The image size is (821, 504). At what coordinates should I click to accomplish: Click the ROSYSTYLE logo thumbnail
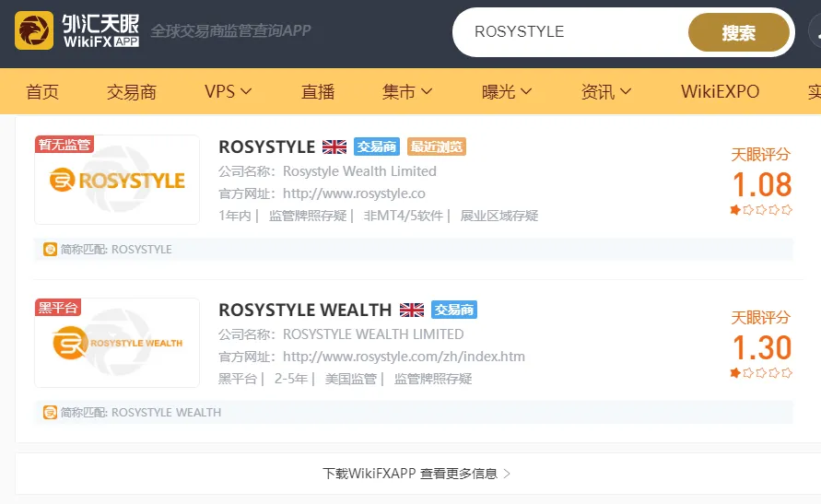point(117,180)
